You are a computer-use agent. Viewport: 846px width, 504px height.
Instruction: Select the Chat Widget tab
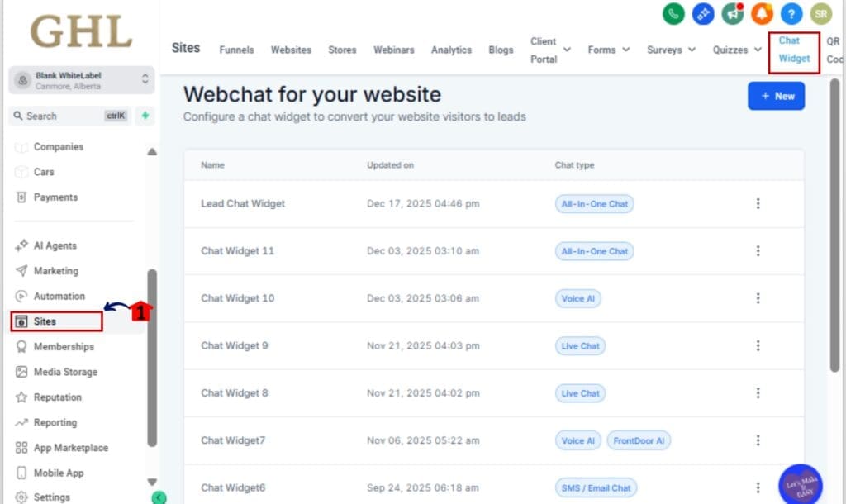794,50
